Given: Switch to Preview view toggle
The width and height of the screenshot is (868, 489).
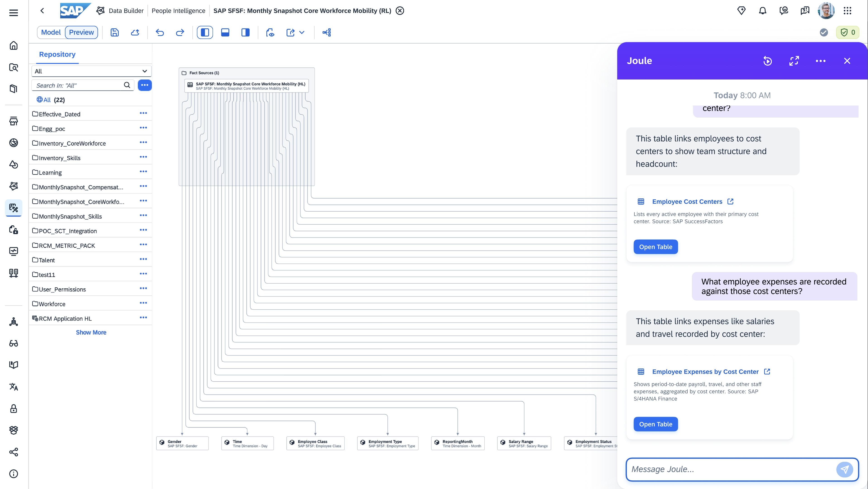Looking at the screenshot, I should tap(81, 32).
